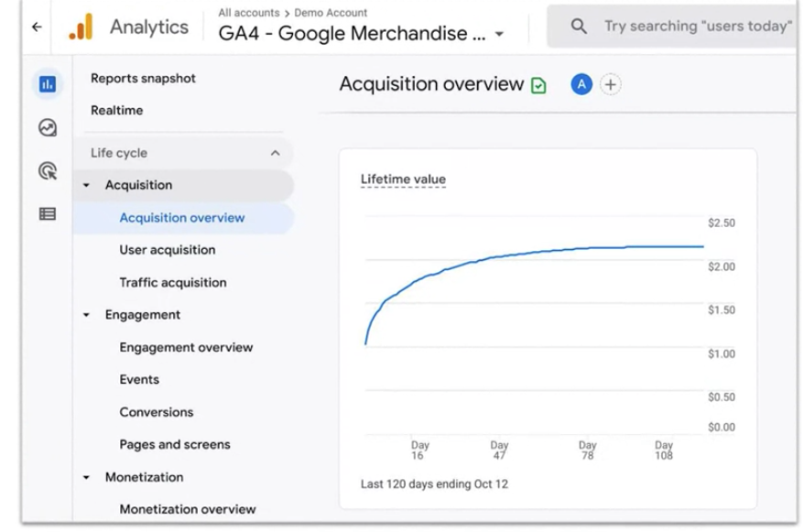Open the Explore icon in sidebar
Viewport: 804px width, 532px height.
48,127
